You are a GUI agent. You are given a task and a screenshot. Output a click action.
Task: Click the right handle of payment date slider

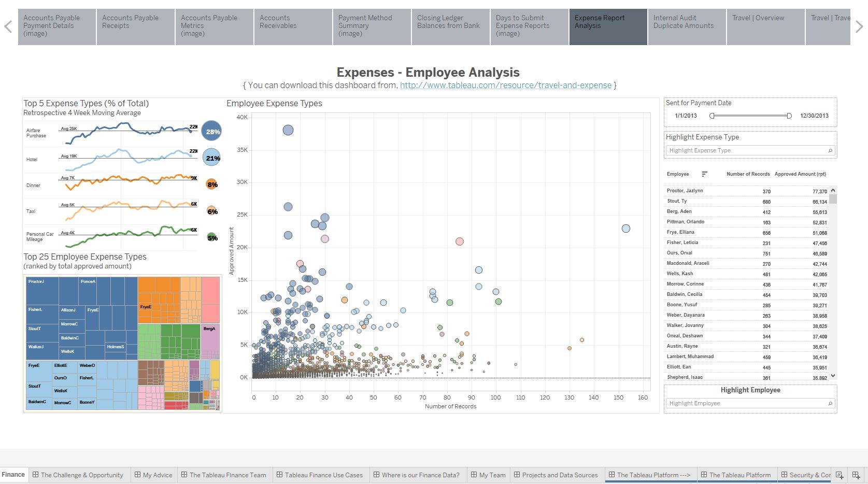pyautogui.click(x=789, y=116)
